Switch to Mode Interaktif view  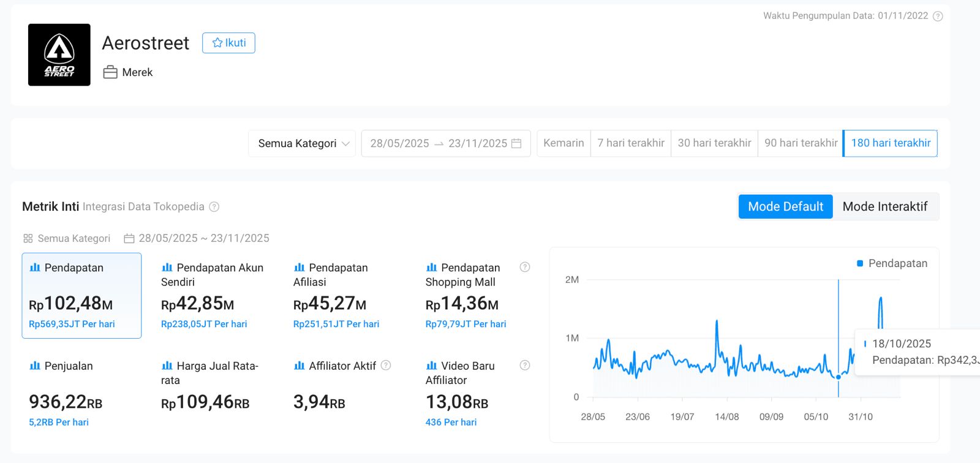pos(884,207)
